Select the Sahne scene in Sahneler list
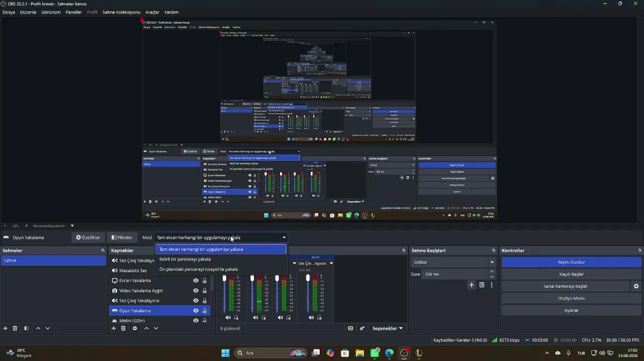The image size is (644, 361). 53,261
